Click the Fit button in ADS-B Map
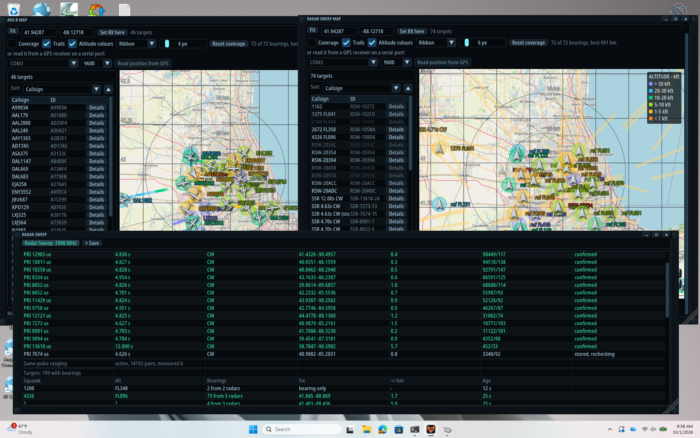Viewport: 700px width, 438px height. pyautogui.click(x=12, y=32)
